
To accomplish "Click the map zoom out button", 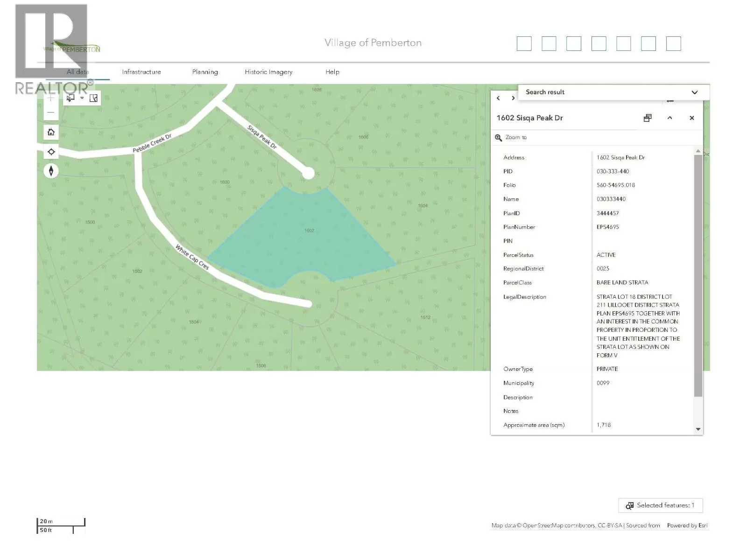I will [x=51, y=112].
